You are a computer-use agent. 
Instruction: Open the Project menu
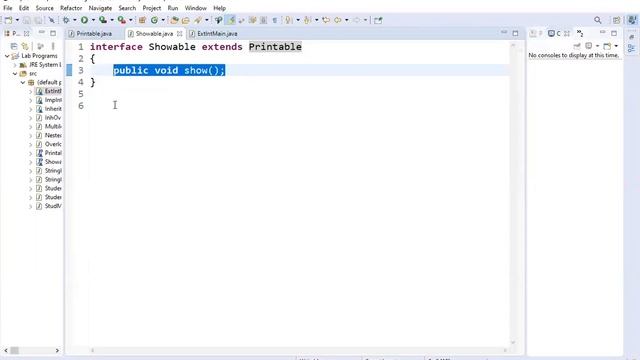click(x=151, y=8)
